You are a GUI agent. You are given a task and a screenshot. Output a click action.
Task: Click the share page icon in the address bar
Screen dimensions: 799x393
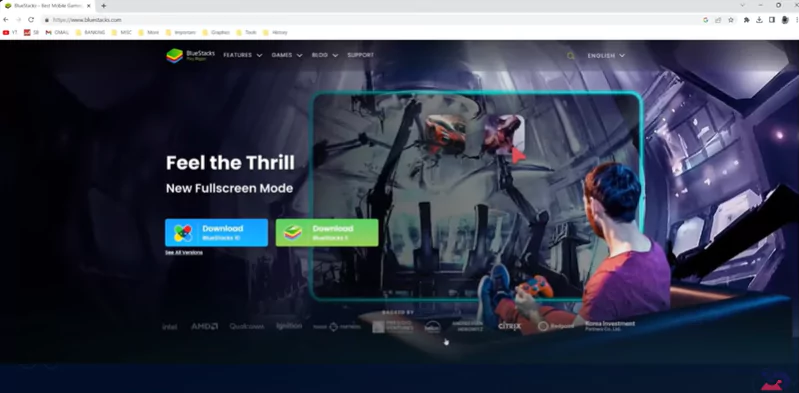pyautogui.click(x=718, y=20)
